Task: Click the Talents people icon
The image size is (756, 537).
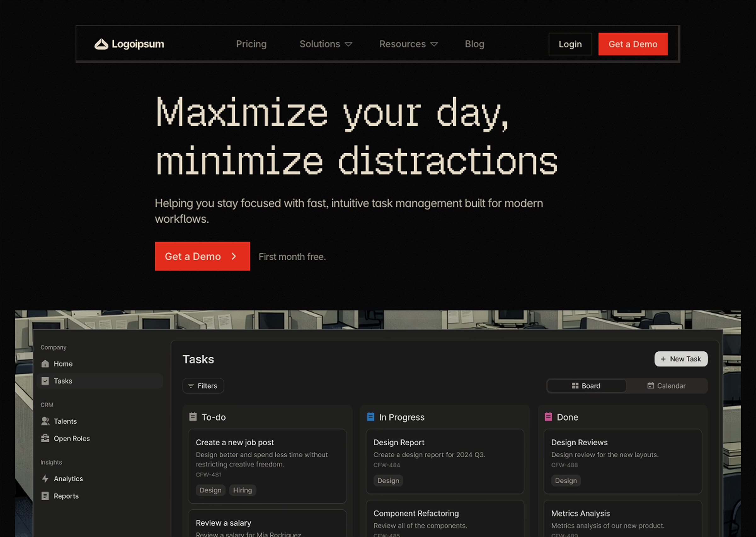Action: tap(45, 421)
